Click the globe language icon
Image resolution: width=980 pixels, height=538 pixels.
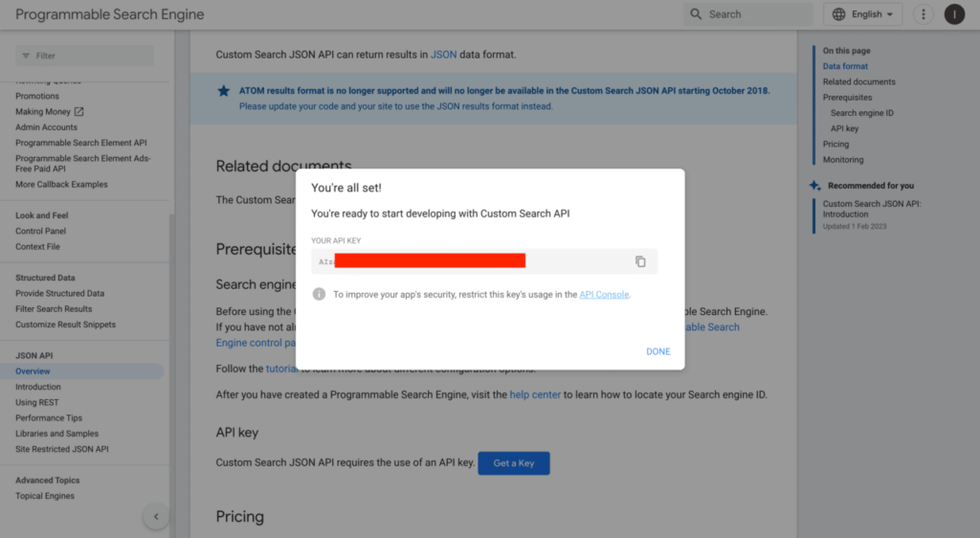(839, 14)
